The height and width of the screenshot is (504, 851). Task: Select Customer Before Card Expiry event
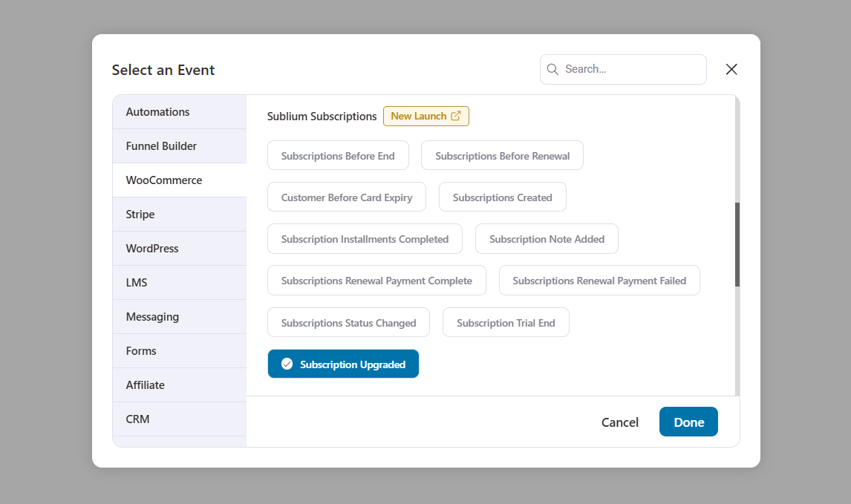click(347, 197)
